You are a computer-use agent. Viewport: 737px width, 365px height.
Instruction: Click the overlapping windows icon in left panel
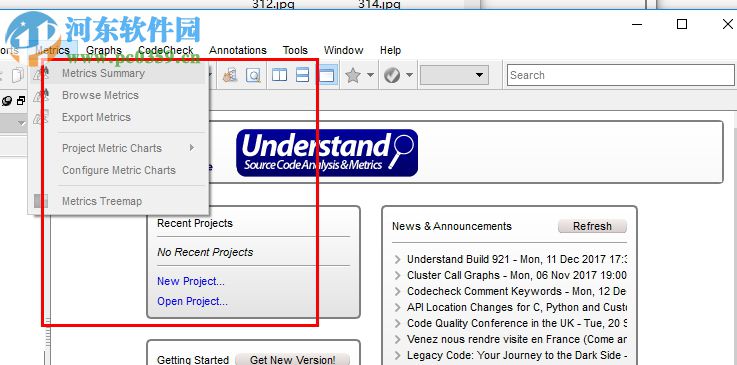tap(21, 101)
